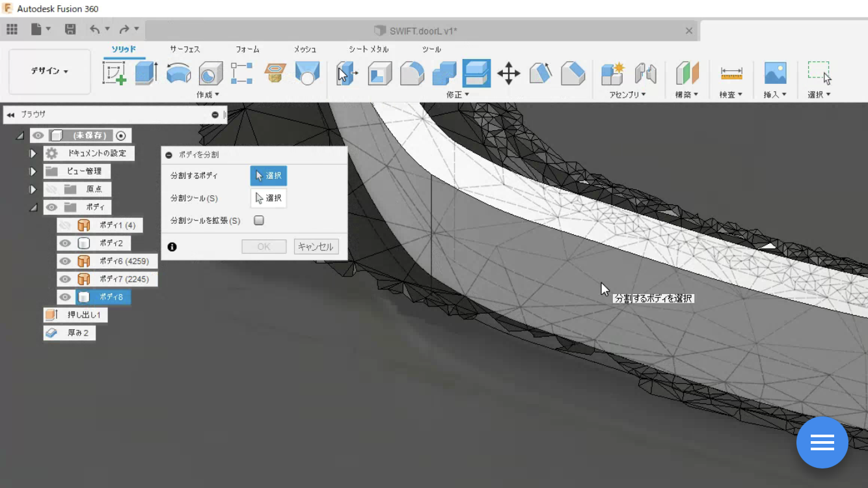Open the アセンブリ dropdown menu
The image size is (868, 488).
(628, 95)
